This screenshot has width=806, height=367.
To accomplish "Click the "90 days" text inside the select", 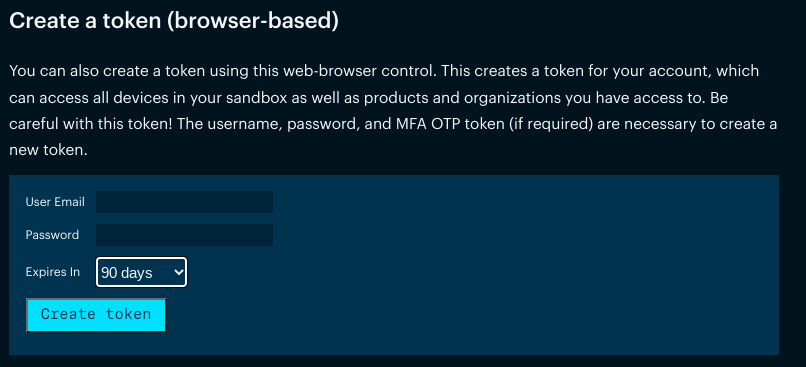I will pyautogui.click(x=126, y=273).
